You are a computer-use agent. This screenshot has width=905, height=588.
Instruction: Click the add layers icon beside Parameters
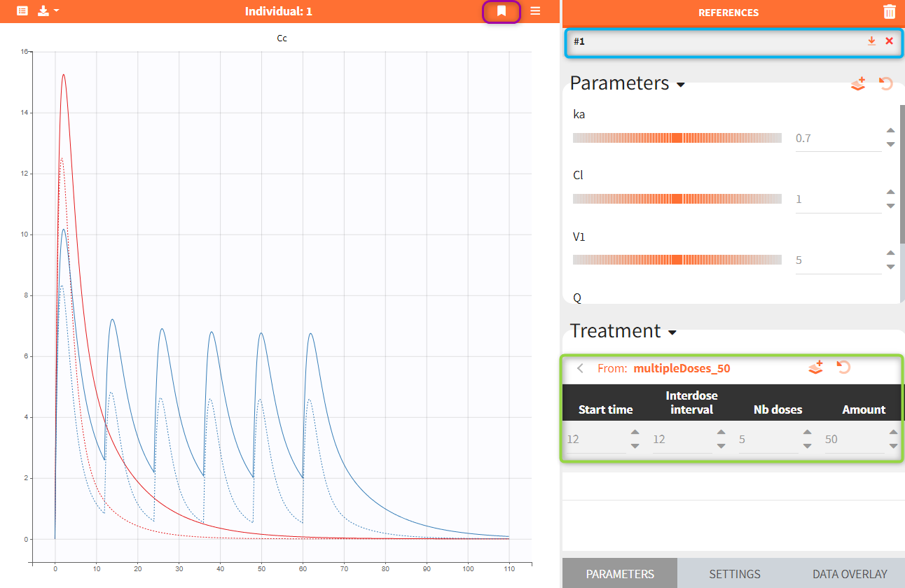click(x=858, y=83)
